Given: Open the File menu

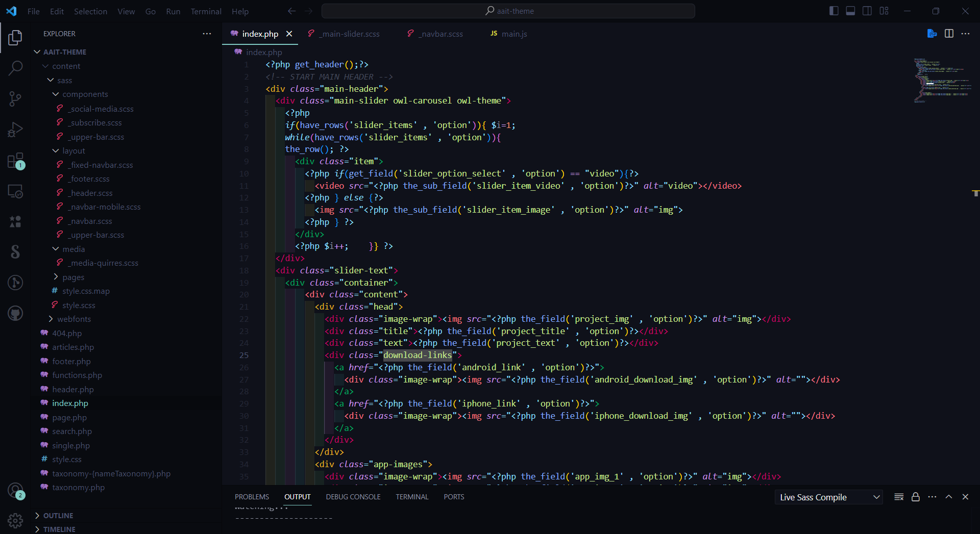Looking at the screenshot, I should point(34,11).
